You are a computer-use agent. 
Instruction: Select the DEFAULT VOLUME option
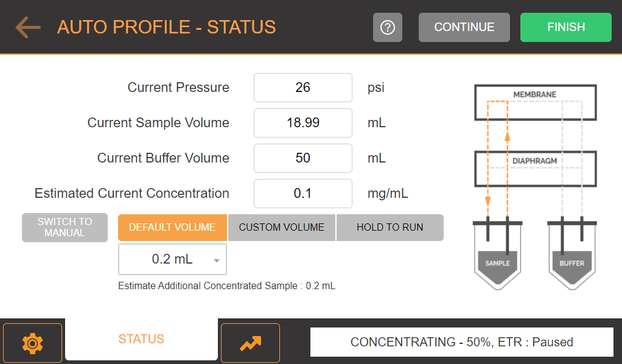pos(173,228)
